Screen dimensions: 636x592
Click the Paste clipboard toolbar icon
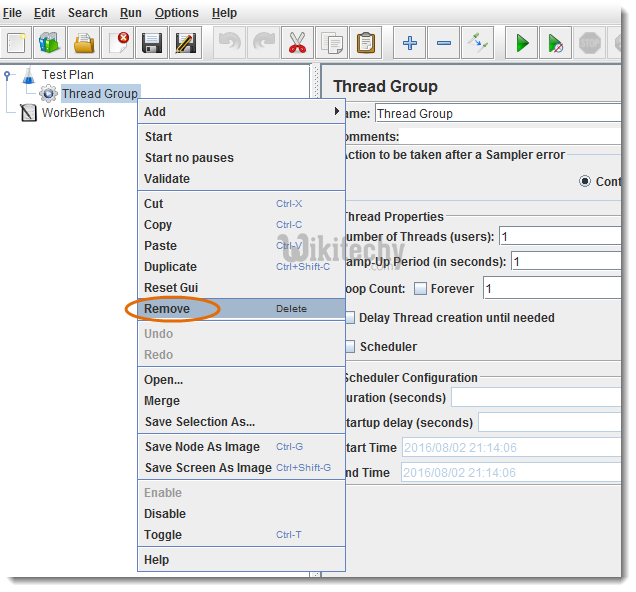click(366, 43)
